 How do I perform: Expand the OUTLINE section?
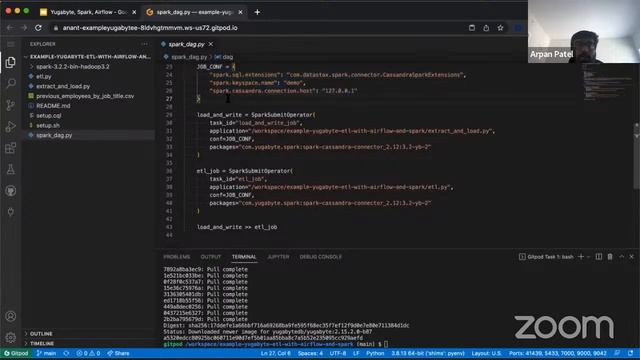click(41, 334)
